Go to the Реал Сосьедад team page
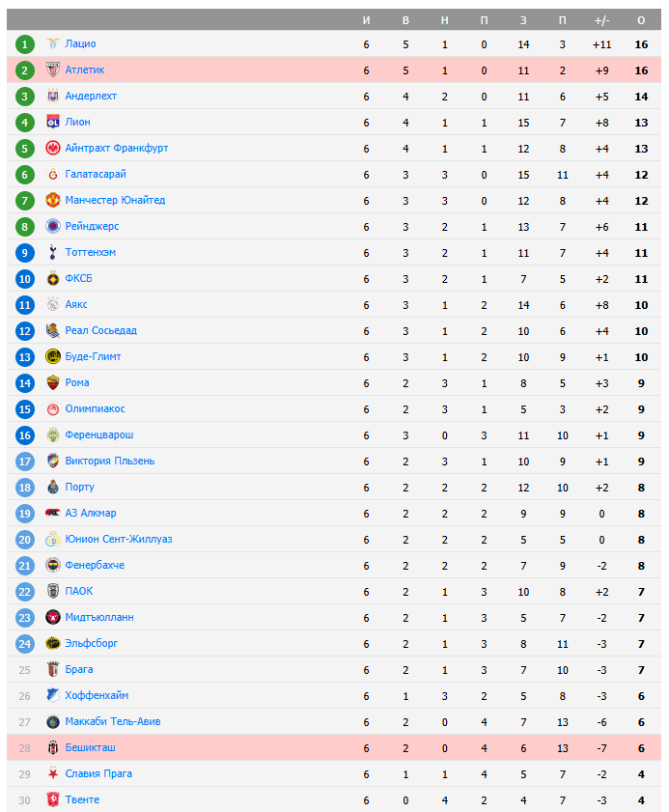Image resolution: width=669 pixels, height=812 pixels. (100, 330)
